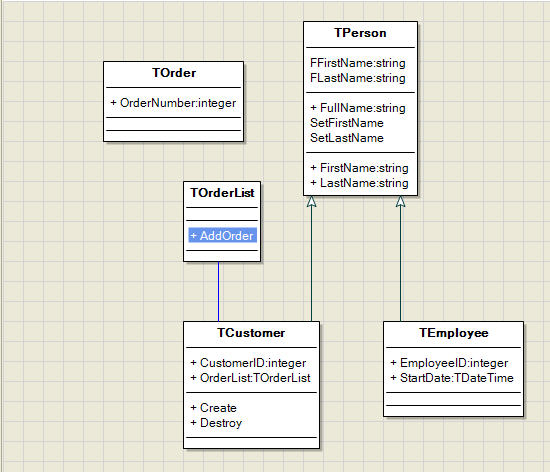The width and height of the screenshot is (550, 472).
Task: Select the FLastName:string field
Action: [357, 78]
